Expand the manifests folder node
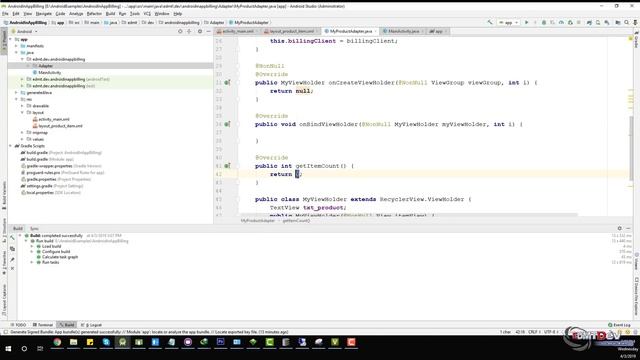 pos(16,46)
